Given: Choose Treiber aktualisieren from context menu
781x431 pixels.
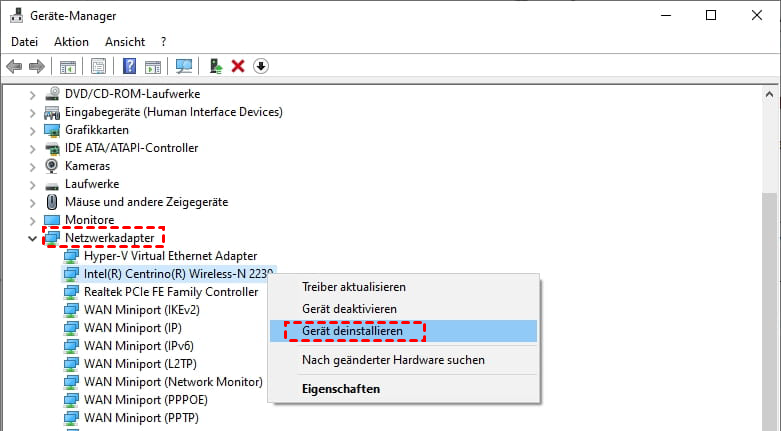Looking at the screenshot, I should tap(354, 287).
